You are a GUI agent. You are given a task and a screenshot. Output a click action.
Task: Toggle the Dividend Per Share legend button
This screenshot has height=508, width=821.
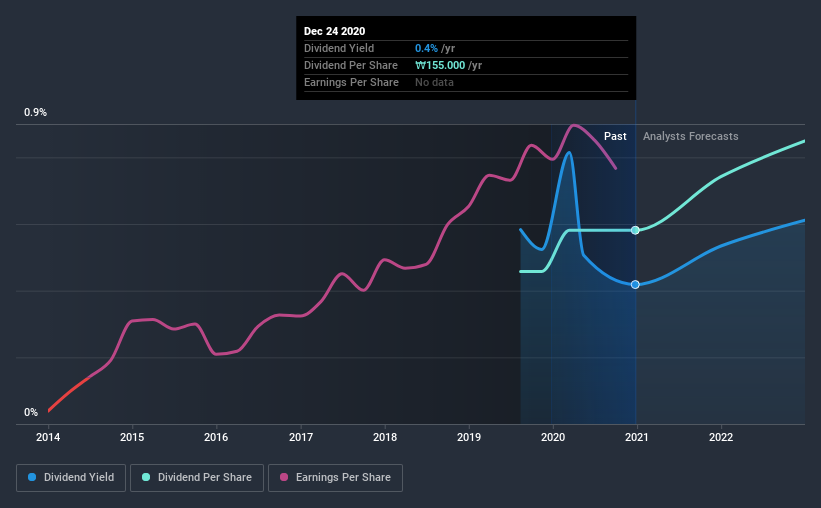coord(197,478)
